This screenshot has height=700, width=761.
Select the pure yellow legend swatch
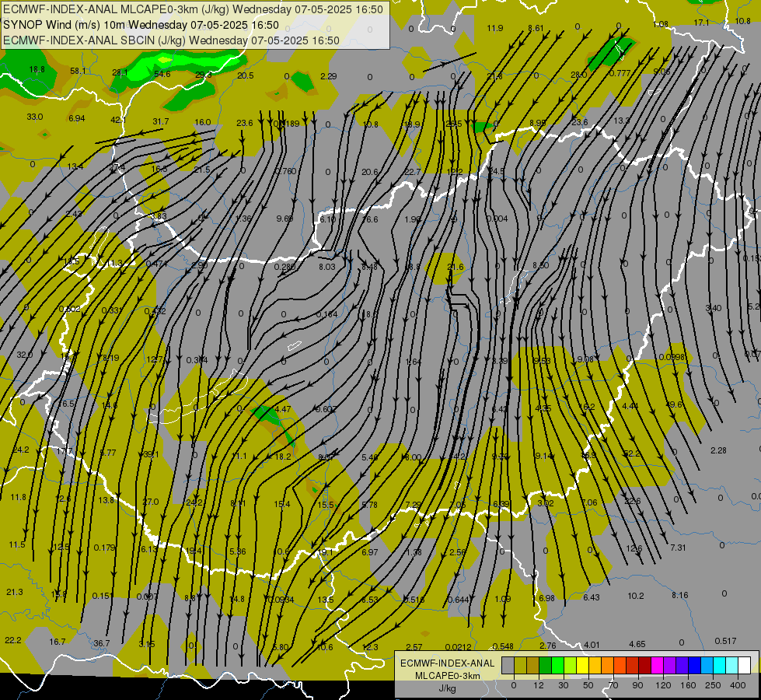582,666
